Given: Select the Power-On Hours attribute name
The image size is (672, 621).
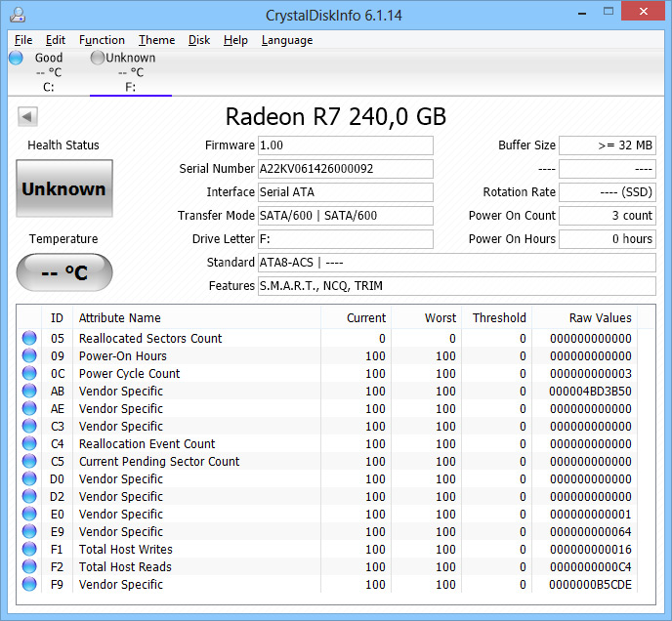Looking at the screenshot, I should click(122, 355).
